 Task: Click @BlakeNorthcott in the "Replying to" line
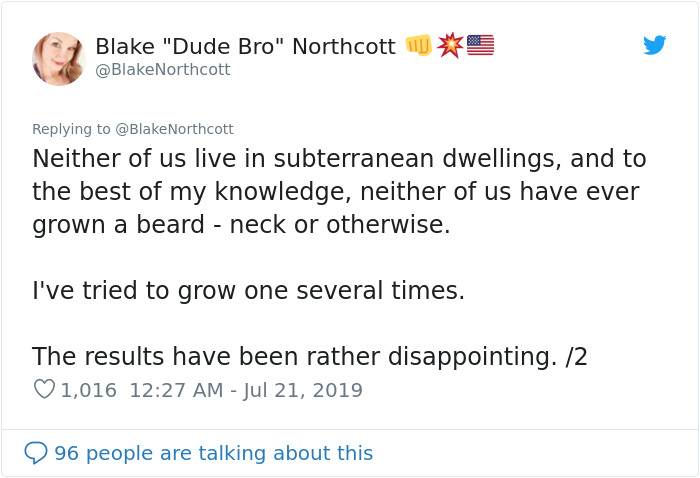click(x=175, y=129)
